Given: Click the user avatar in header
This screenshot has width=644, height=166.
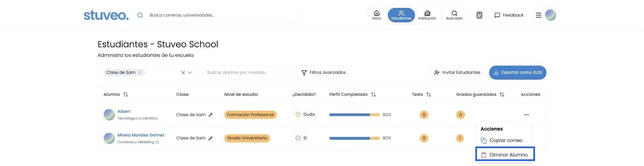Looking at the screenshot, I should [x=550, y=15].
